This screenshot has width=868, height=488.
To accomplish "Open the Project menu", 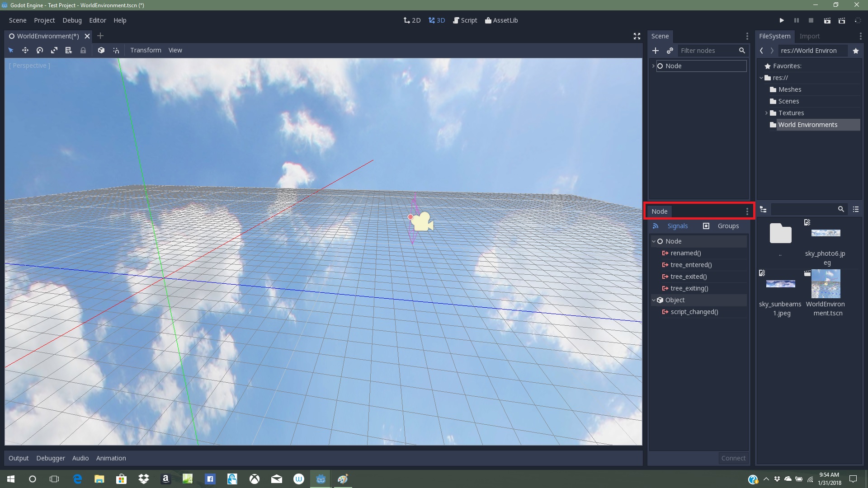I will tap(44, 20).
